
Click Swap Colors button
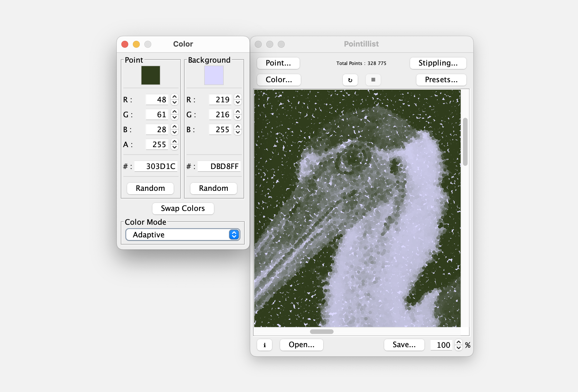pos(183,209)
